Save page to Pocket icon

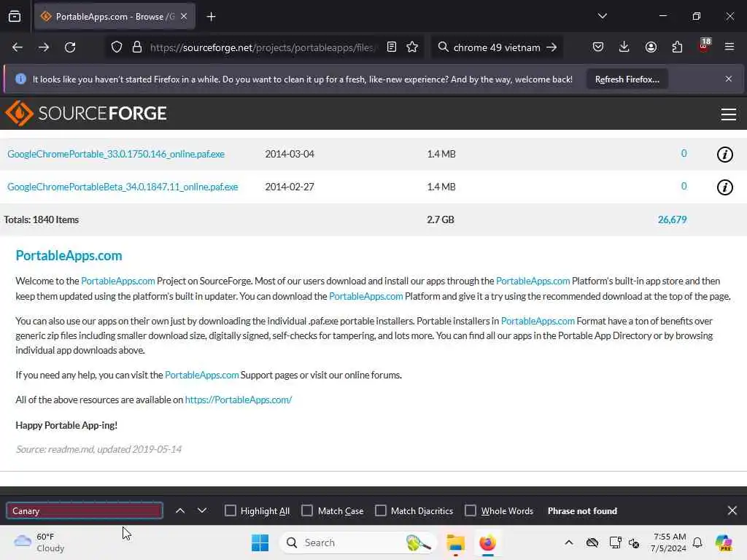coord(598,47)
